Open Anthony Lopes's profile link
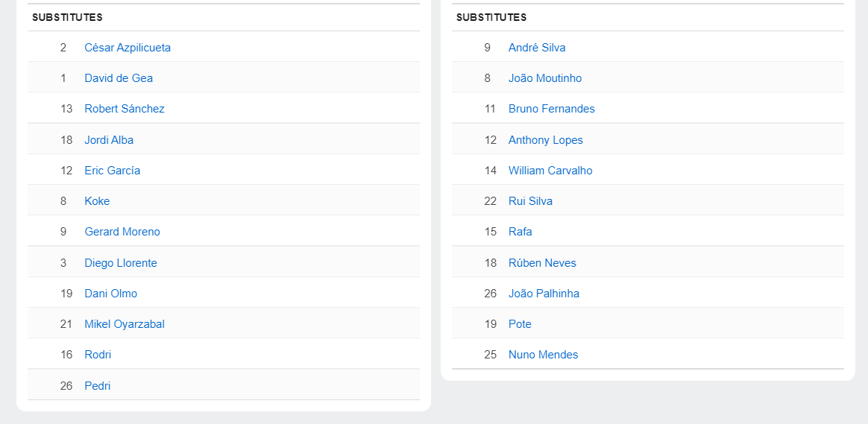 pyautogui.click(x=546, y=140)
